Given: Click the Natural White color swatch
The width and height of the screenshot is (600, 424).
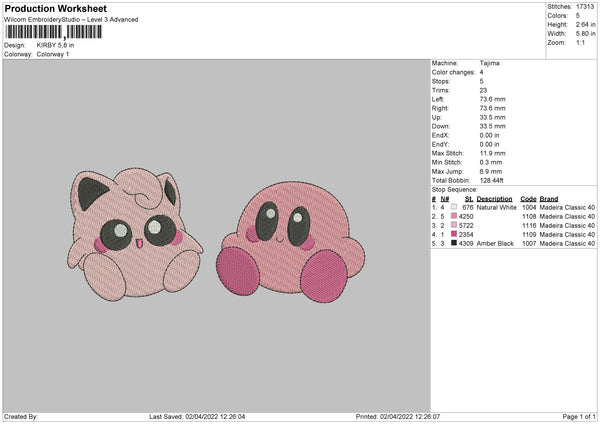Looking at the screenshot, I should (x=455, y=207).
